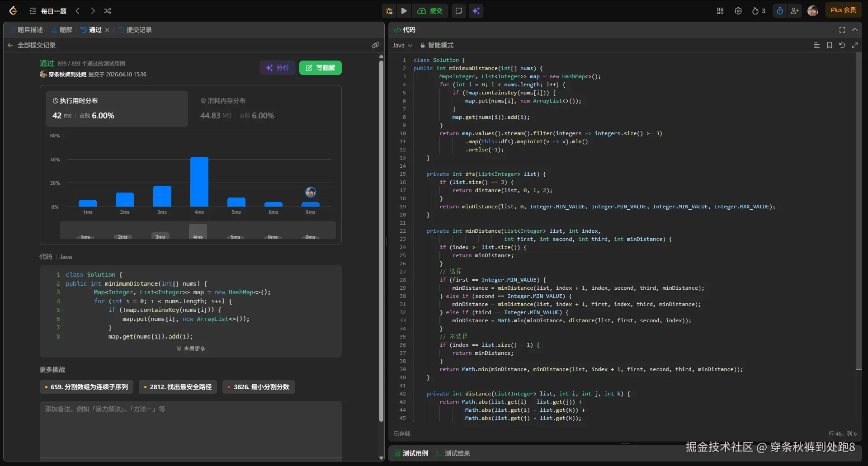Open the user profile avatar
The width and height of the screenshot is (868, 466).
tap(813, 11)
